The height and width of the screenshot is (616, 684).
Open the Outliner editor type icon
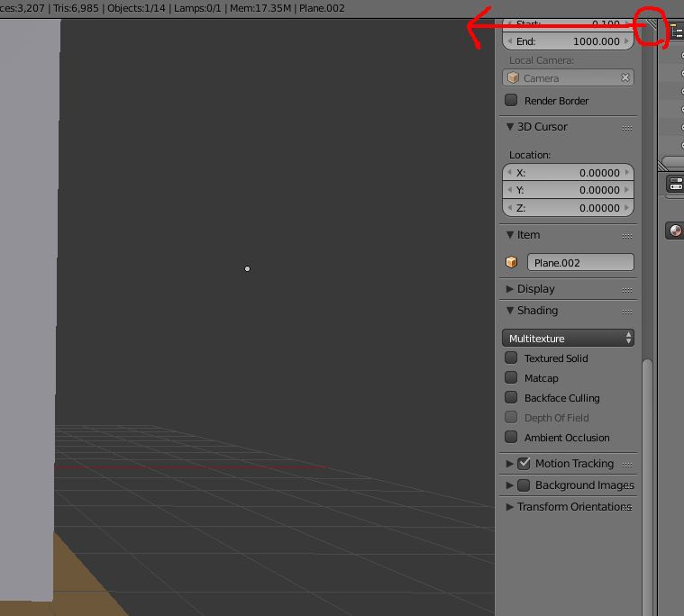coord(678,32)
